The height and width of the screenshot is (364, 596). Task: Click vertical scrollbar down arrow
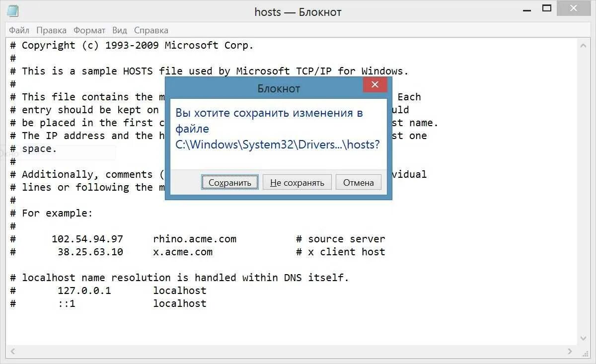coord(584,338)
